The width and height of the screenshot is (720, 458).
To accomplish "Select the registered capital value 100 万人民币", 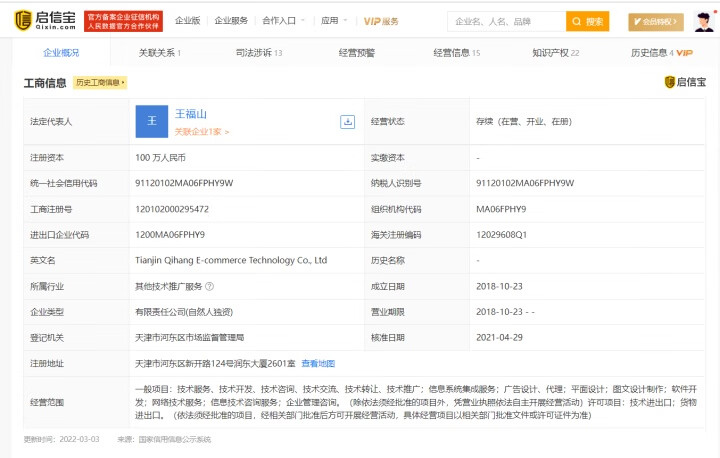I will (x=160, y=158).
